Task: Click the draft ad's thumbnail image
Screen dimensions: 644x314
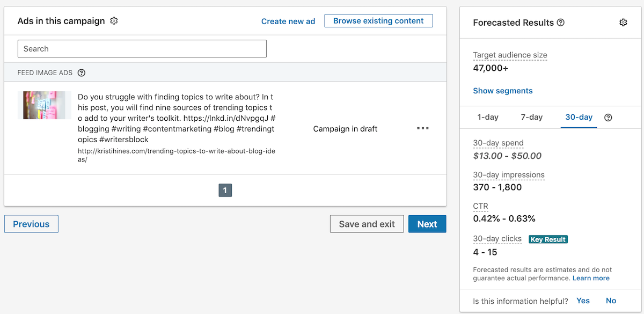Action: coord(45,105)
